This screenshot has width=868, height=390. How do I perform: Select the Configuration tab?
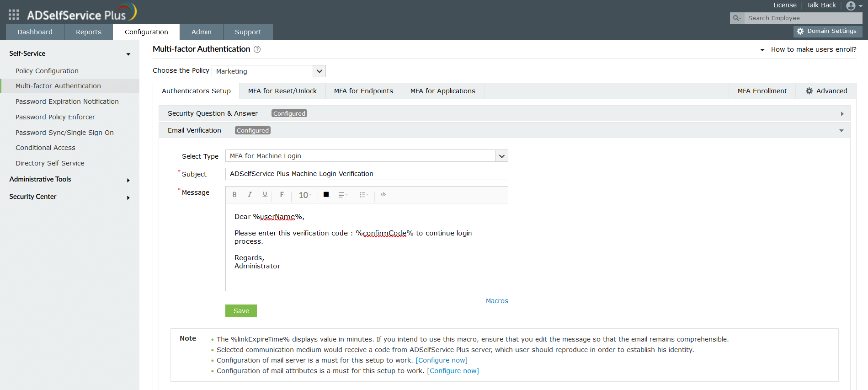pyautogui.click(x=146, y=32)
